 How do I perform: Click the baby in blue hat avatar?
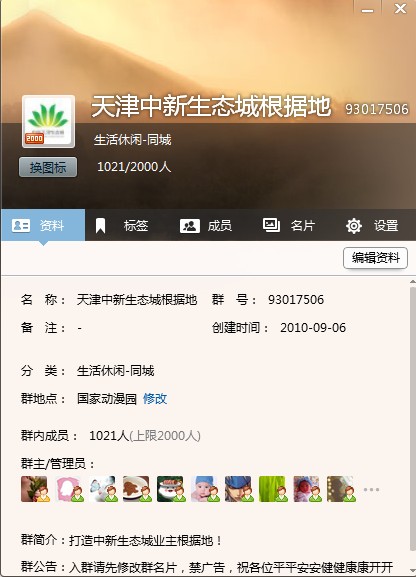coord(205,489)
